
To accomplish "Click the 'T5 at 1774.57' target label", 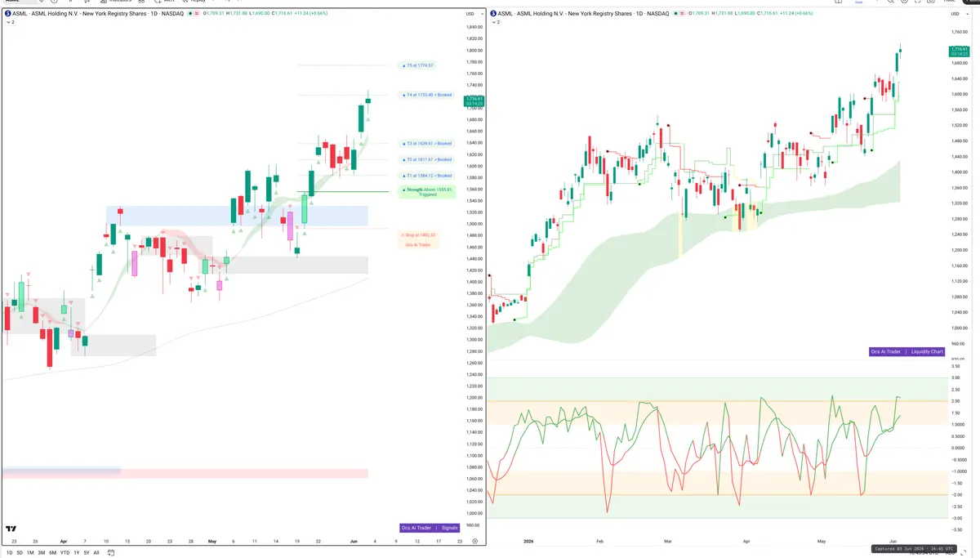I will (418, 65).
